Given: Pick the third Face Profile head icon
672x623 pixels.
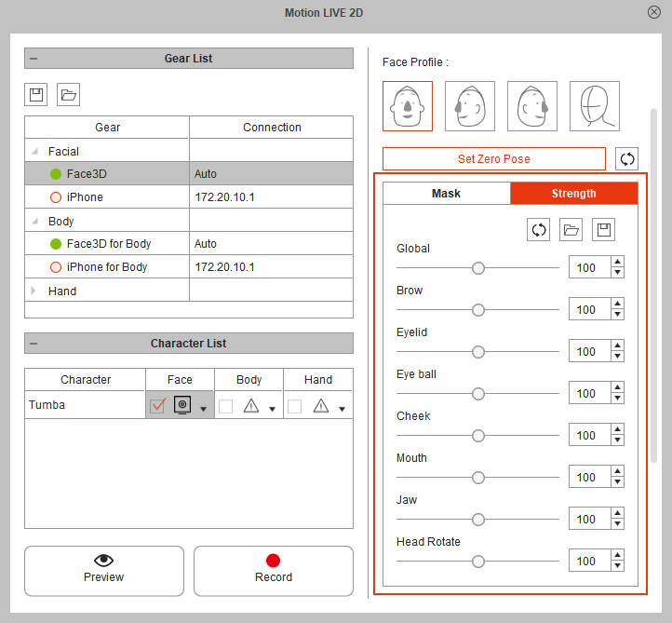Looking at the screenshot, I should pos(532,106).
